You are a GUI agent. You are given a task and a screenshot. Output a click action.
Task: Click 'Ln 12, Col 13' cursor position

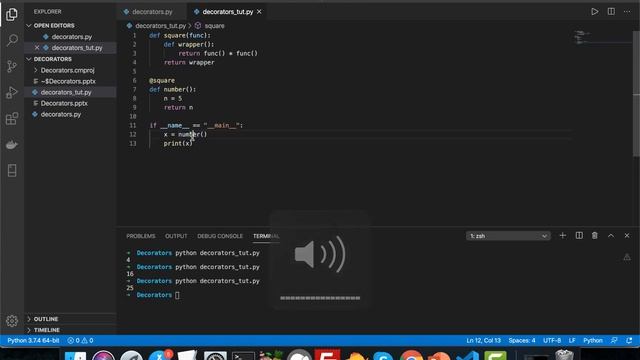[483, 340]
